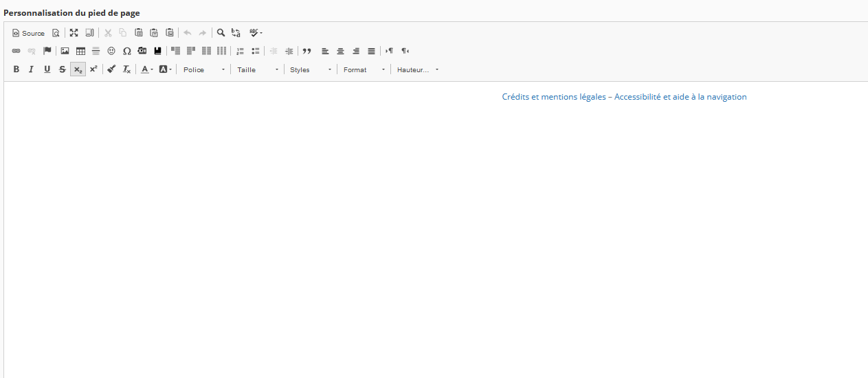
Task: Insert a table in the editor
Action: [x=80, y=51]
